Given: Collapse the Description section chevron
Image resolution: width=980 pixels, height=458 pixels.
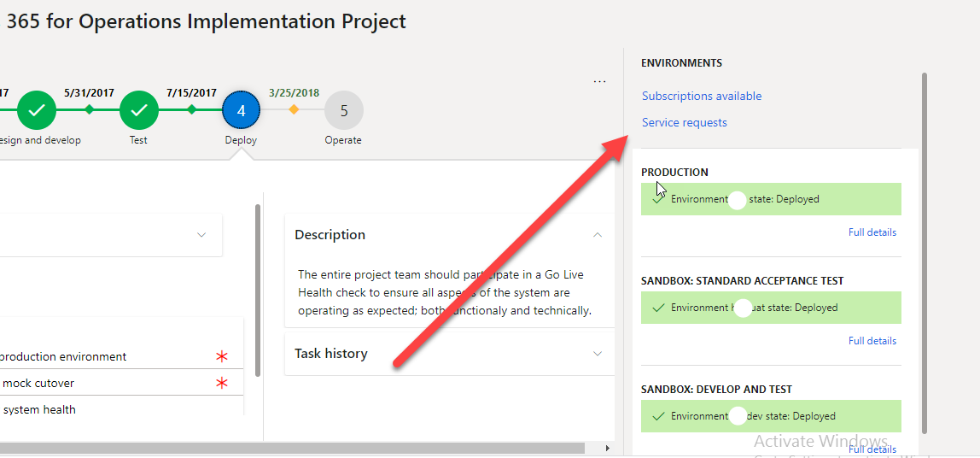Looking at the screenshot, I should (x=598, y=235).
